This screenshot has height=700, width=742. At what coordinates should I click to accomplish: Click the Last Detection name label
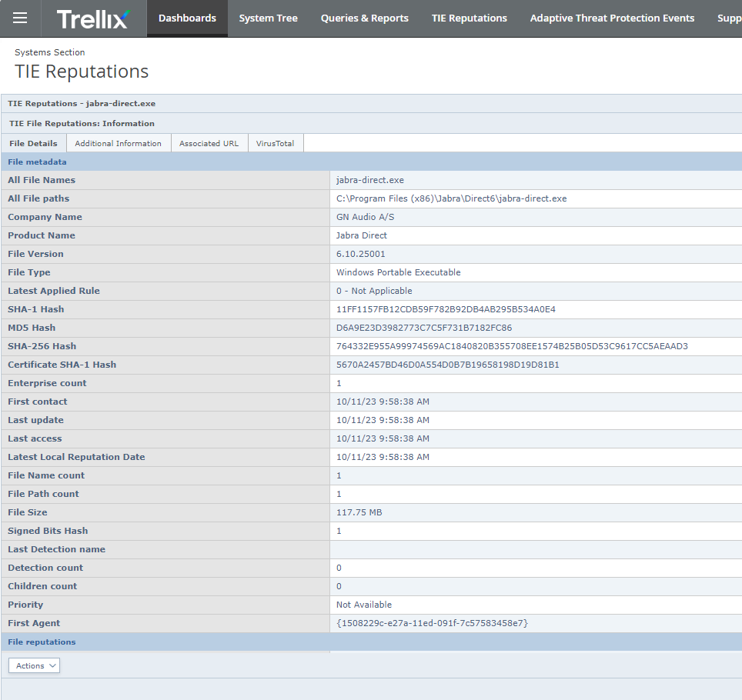coord(57,549)
